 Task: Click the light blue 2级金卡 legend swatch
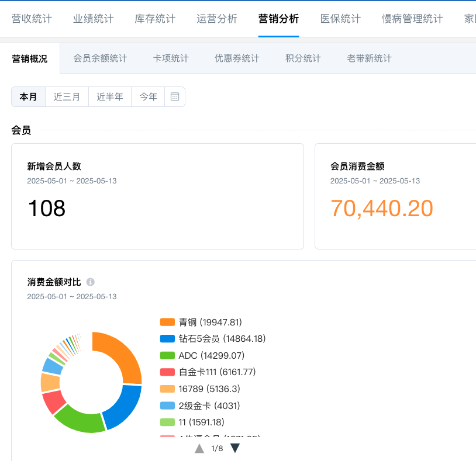coord(167,405)
